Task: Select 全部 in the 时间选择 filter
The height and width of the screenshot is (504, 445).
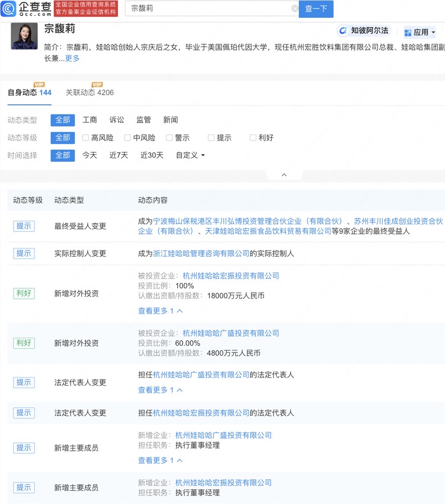Action: (62, 155)
